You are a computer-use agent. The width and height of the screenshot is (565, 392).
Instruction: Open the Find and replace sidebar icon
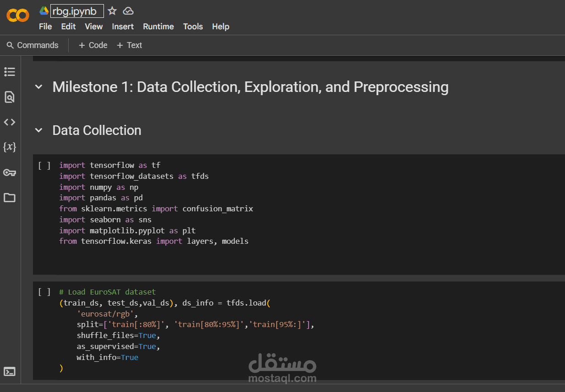point(10,97)
